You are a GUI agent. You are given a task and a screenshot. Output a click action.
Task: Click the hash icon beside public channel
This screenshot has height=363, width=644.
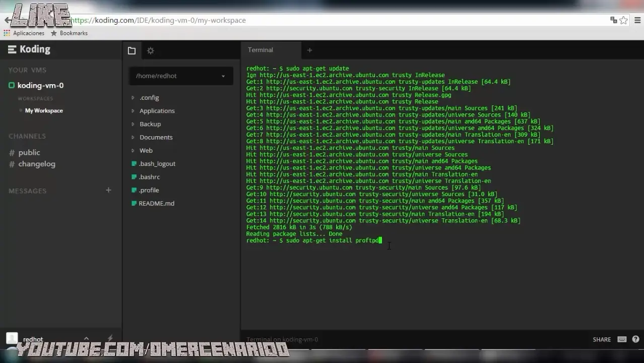pos(12,153)
